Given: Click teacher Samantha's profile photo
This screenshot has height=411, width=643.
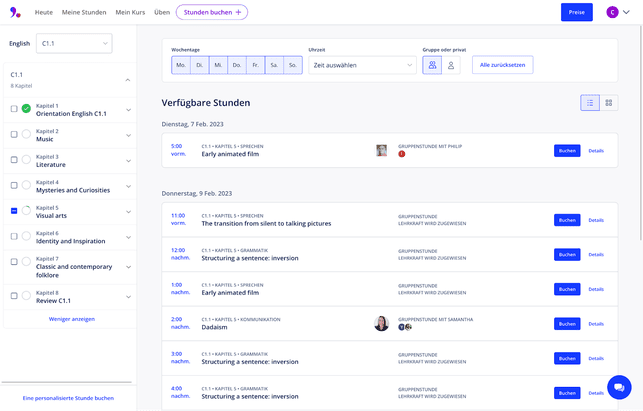Looking at the screenshot, I should click(381, 323).
